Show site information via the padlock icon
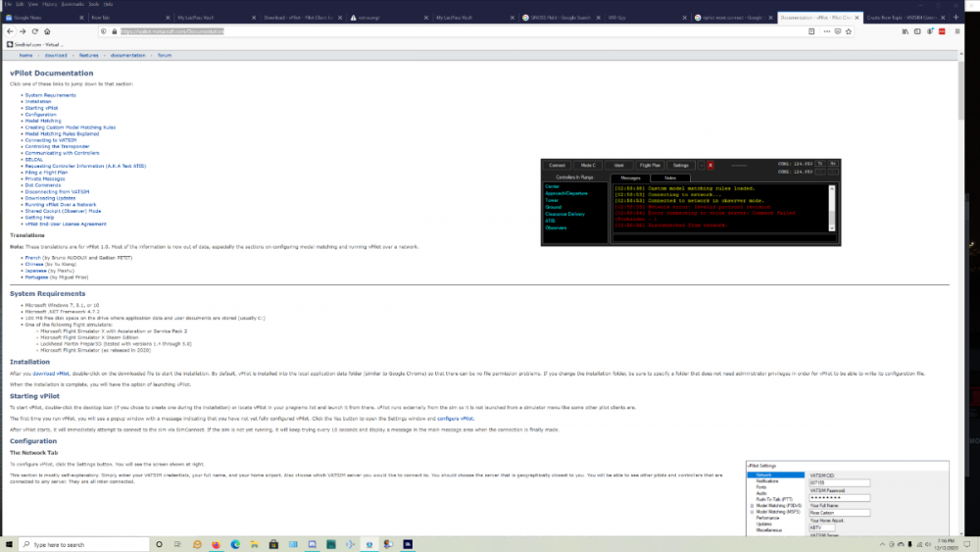Image resolution: width=980 pixels, height=552 pixels. [115, 31]
